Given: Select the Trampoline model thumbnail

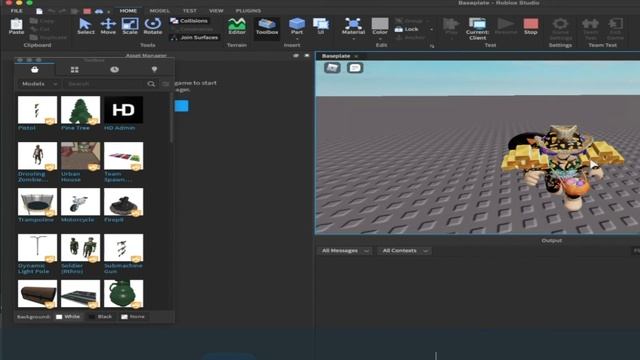Looking at the screenshot, I should coord(37,202).
